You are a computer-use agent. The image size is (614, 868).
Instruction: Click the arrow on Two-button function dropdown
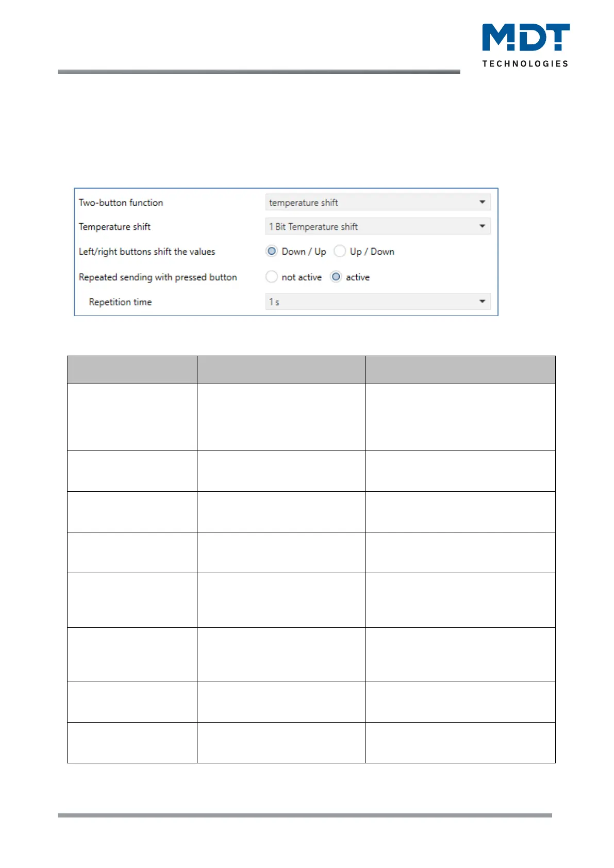[482, 202]
